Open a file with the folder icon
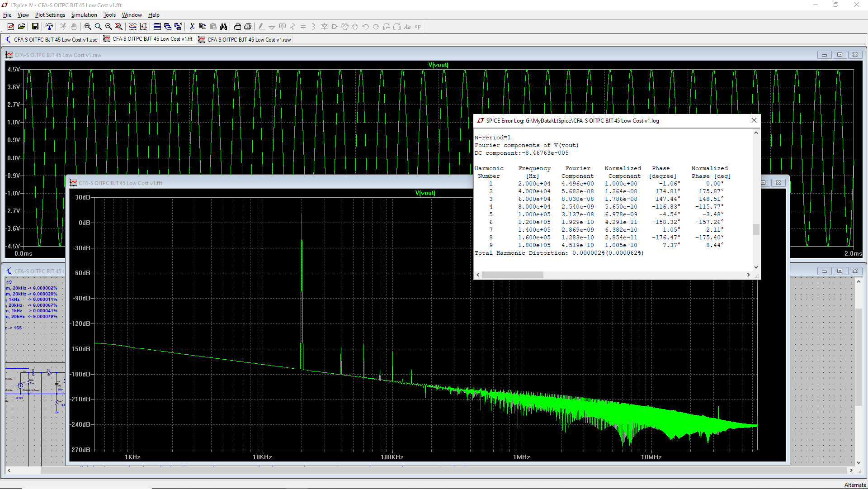This screenshot has width=868, height=490. pos(21,27)
